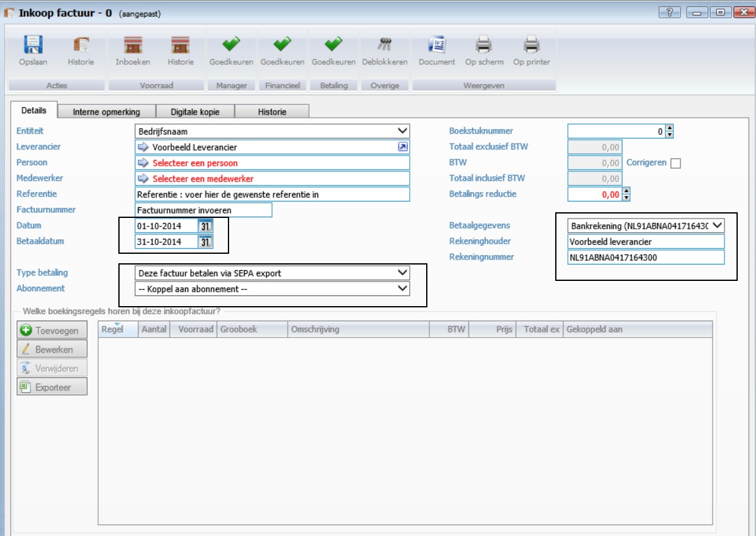Expand the Abonnement dropdown list
Viewport: 756px width, 536px height.
(402, 288)
